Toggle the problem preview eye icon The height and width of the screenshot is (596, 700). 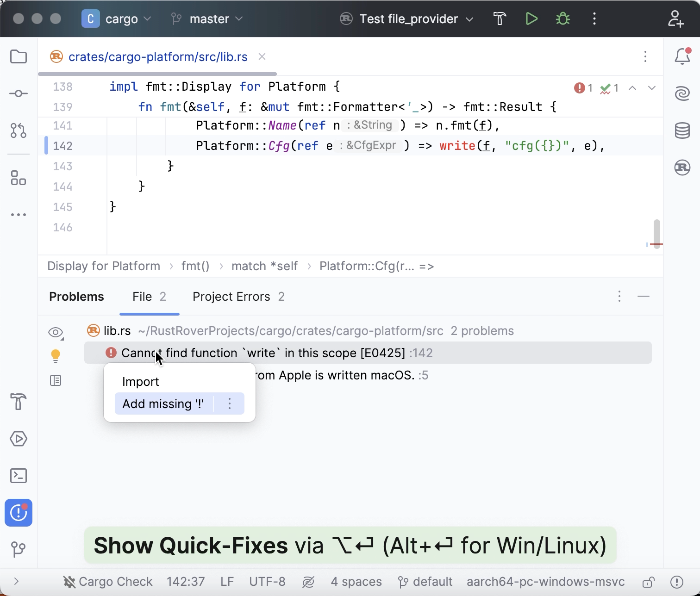pos(56,332)
